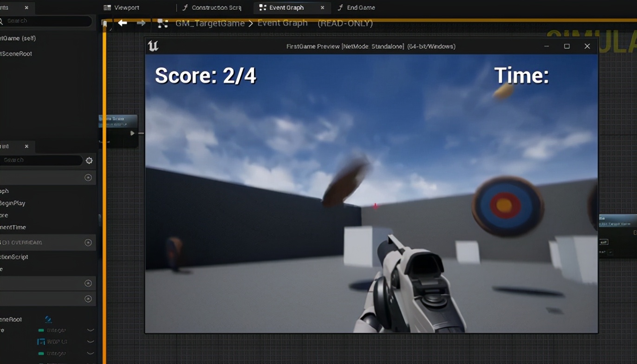
Task: Switch to the Viewport tab
Action: coord(126,7)
